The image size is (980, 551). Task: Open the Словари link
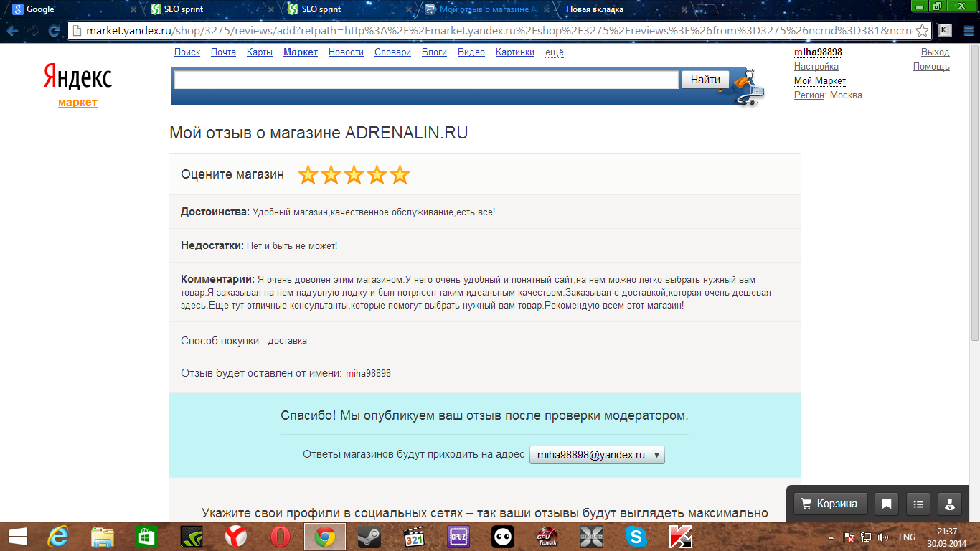392,52
